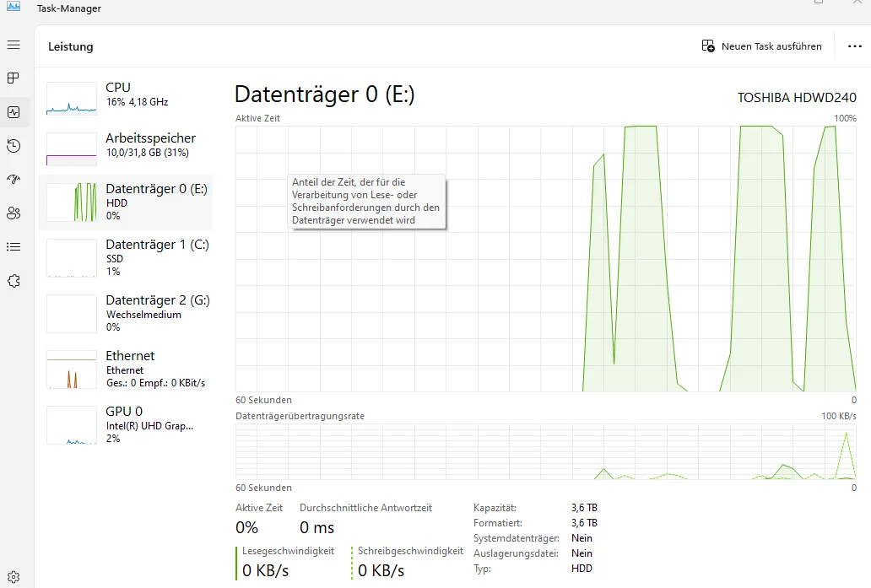The width and height of the screenshot is (871, 588).
Task: Click the Ethernet mini graph thumbnail
Action: pos(72,370)
